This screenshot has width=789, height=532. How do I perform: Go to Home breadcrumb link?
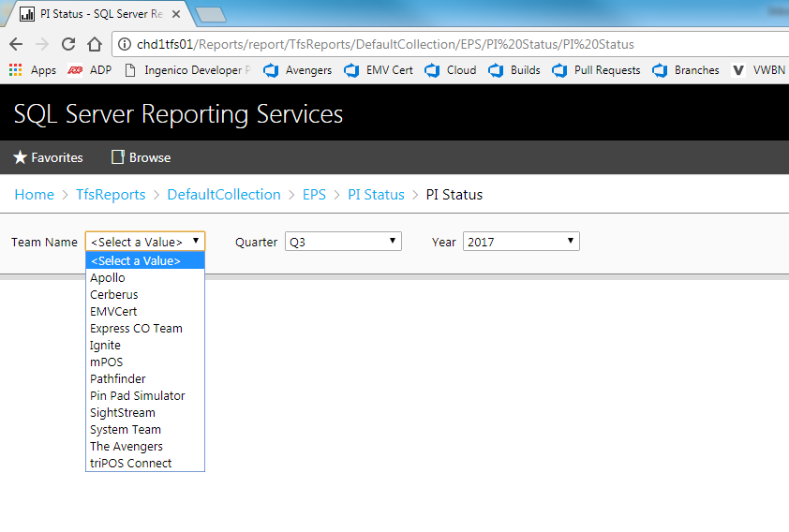point(35,195)
